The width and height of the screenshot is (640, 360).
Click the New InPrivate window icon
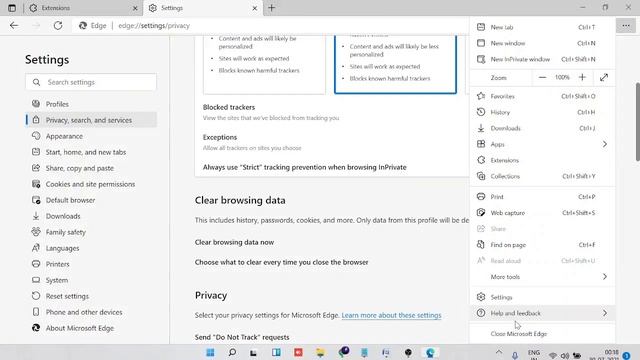(x=481, y=59)
